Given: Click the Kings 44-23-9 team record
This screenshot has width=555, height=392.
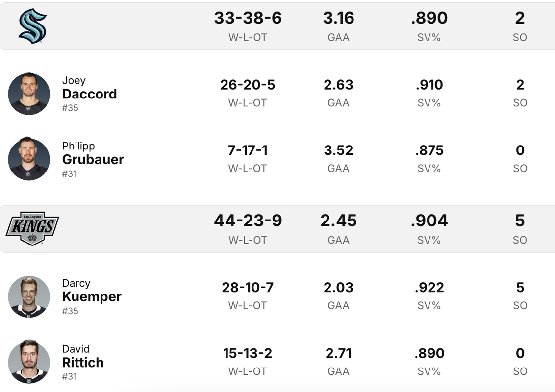Looking at the screenshot, I should click(x=248, y=220).
